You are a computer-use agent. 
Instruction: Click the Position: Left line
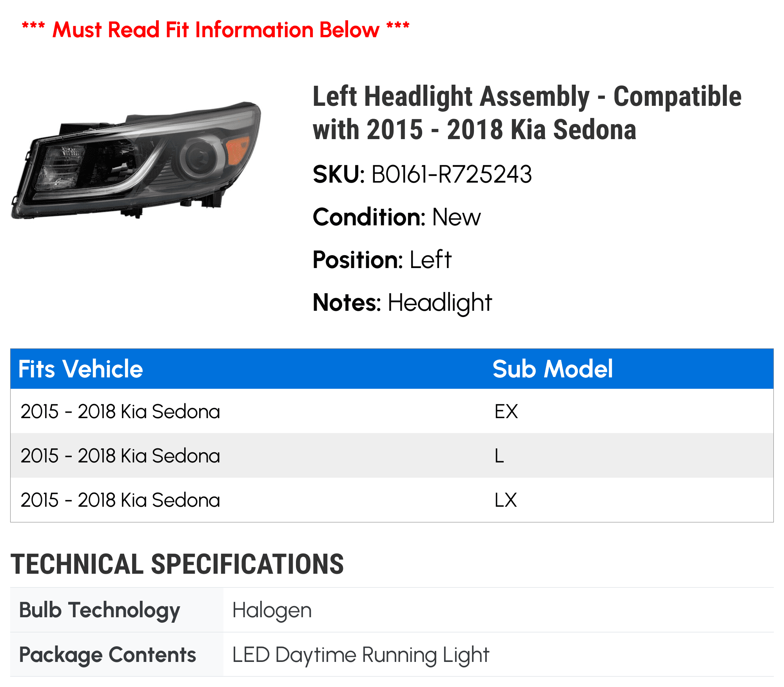(x=382, y=260)
